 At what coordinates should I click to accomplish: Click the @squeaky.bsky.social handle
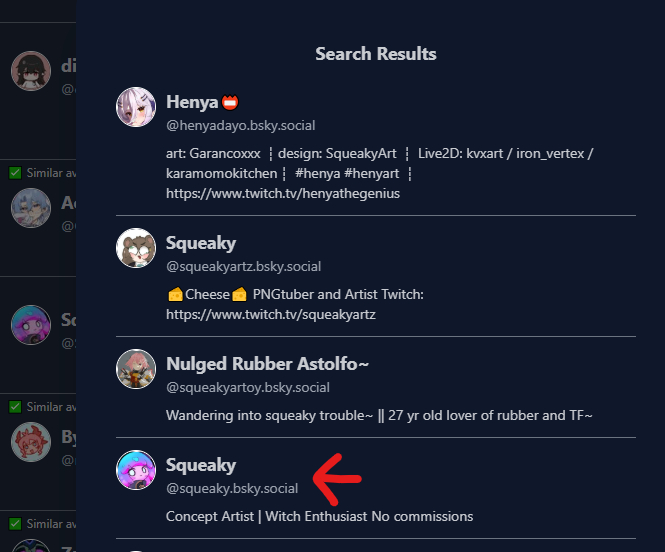coord(232,488)
